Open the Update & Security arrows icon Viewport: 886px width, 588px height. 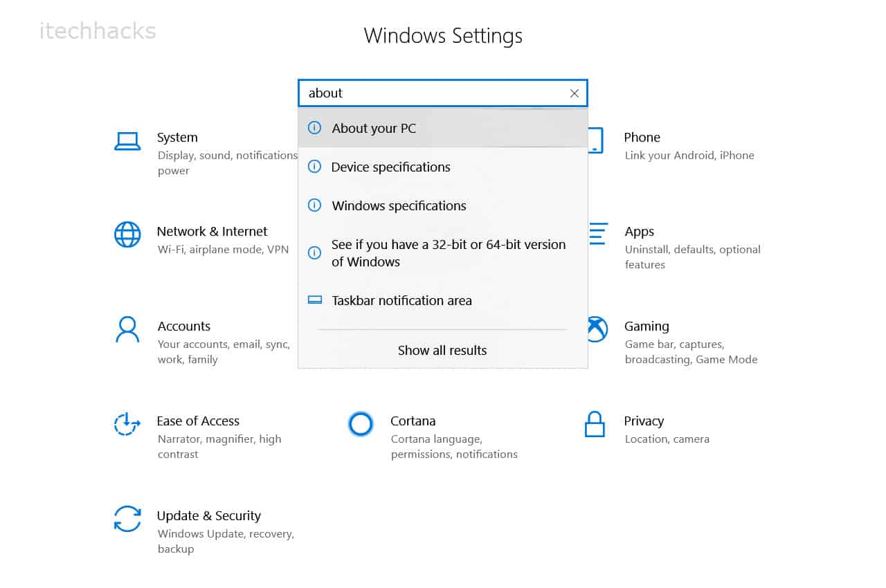[127, 519]
